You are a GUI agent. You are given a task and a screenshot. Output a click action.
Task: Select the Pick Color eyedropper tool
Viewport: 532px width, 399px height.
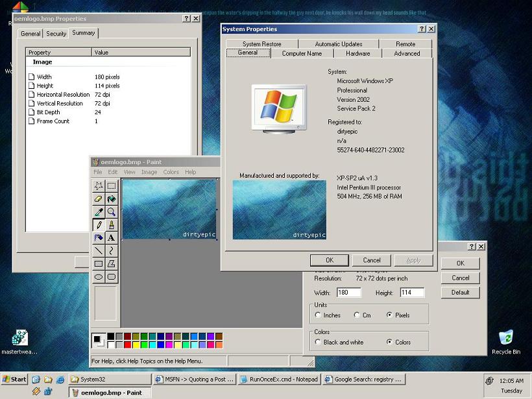[99, 212]
